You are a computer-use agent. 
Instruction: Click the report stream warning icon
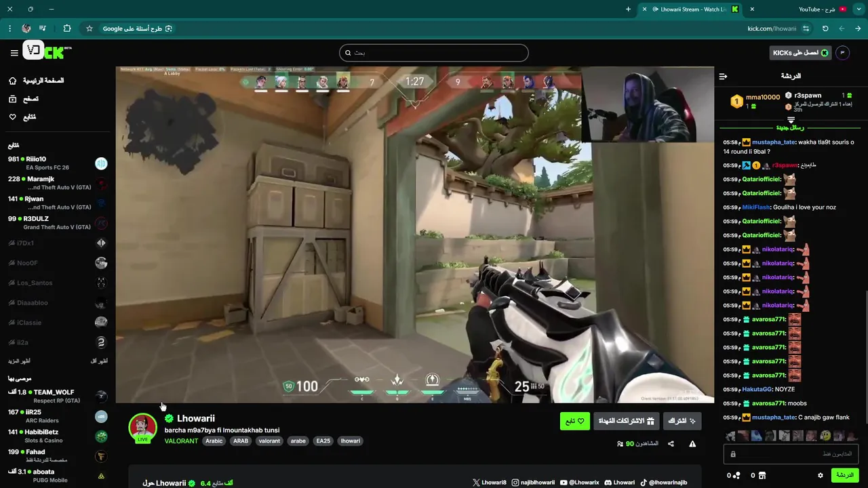[692, 444]
